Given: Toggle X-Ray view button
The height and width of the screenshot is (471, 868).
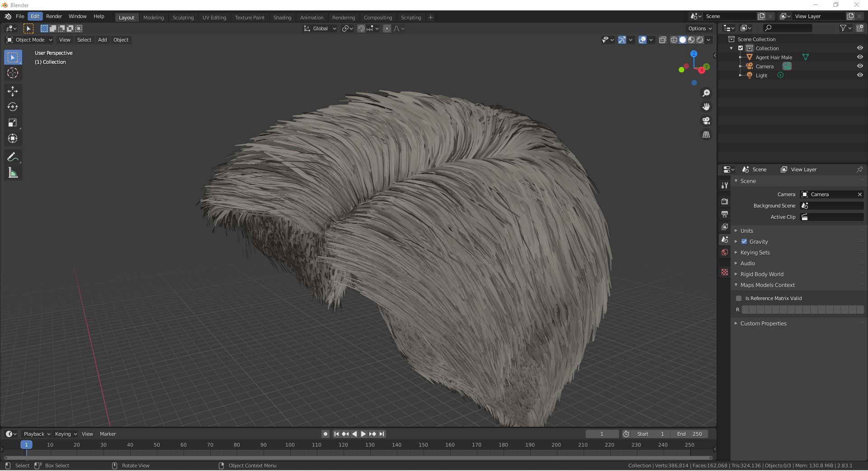Looking at the screenshot, I should pos(662,40).
